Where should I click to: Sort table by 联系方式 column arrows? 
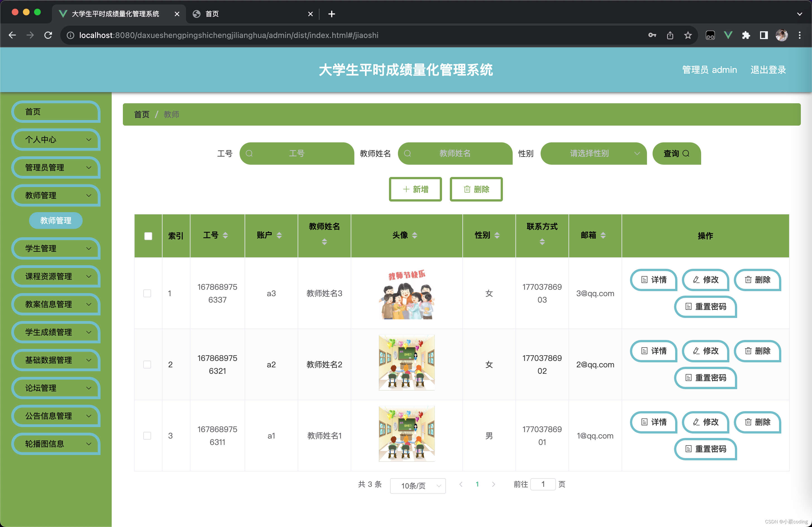[542, 242]
